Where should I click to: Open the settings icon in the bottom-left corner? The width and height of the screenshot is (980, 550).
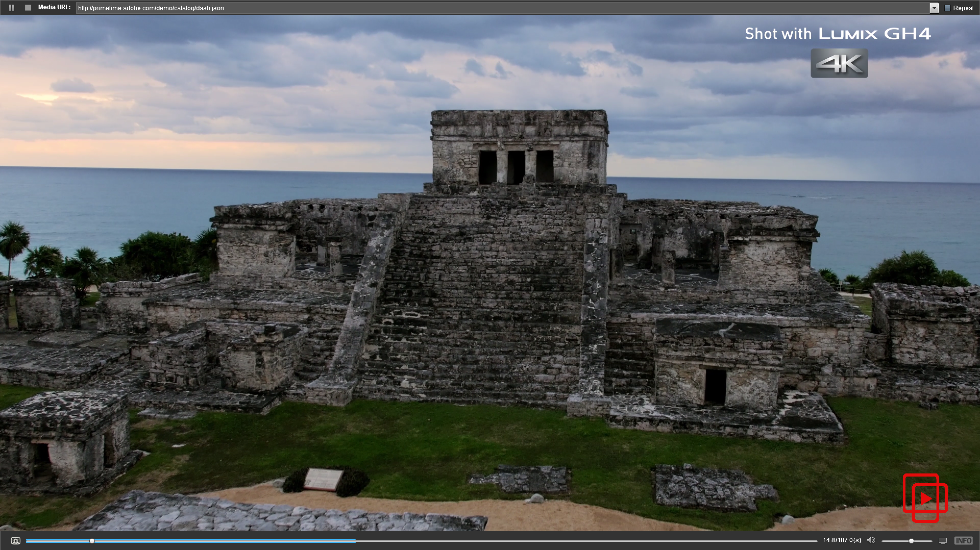16,541
